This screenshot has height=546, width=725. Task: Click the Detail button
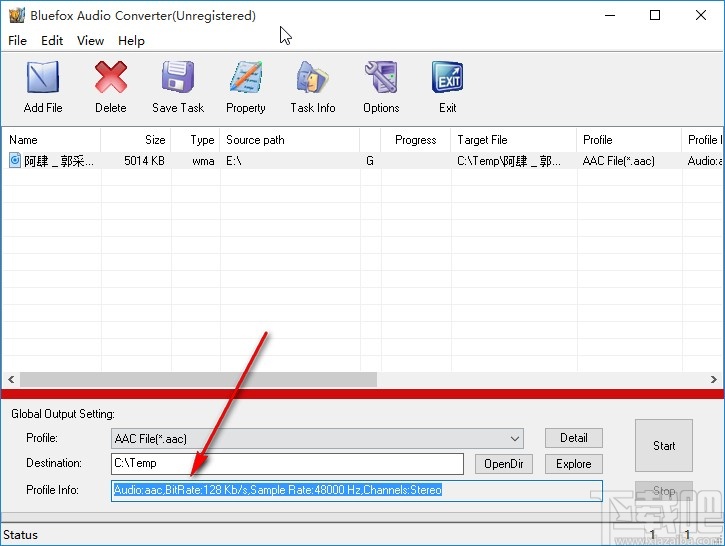574,438
